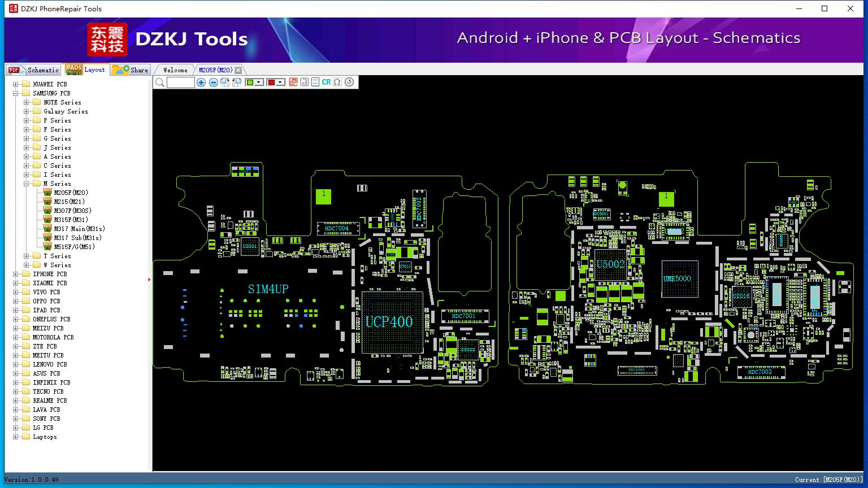
Task: Click the component search input box
Action: pyautogui.click(x=181, y=82)
